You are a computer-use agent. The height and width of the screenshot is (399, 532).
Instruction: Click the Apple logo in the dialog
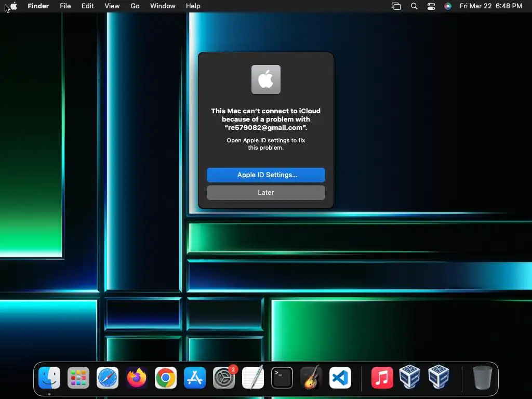(265, 79)
